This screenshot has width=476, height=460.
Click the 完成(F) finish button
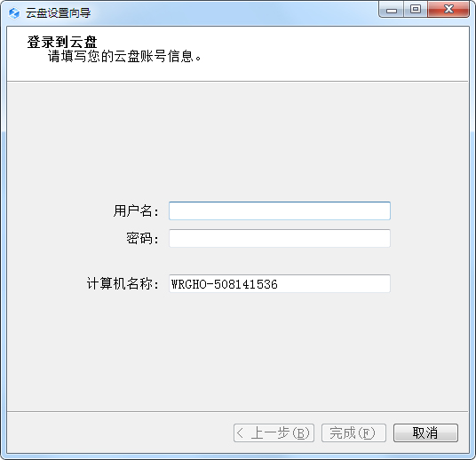tap(353, 433)
